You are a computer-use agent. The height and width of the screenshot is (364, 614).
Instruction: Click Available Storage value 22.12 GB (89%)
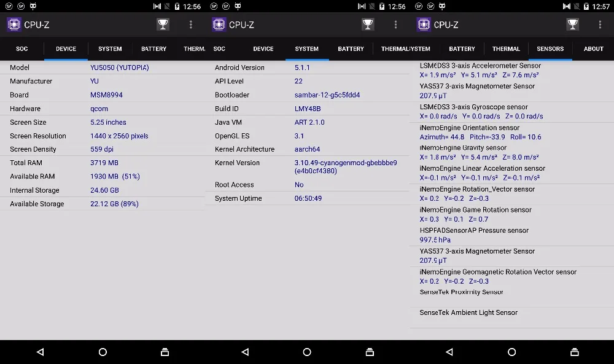[114, 204]
